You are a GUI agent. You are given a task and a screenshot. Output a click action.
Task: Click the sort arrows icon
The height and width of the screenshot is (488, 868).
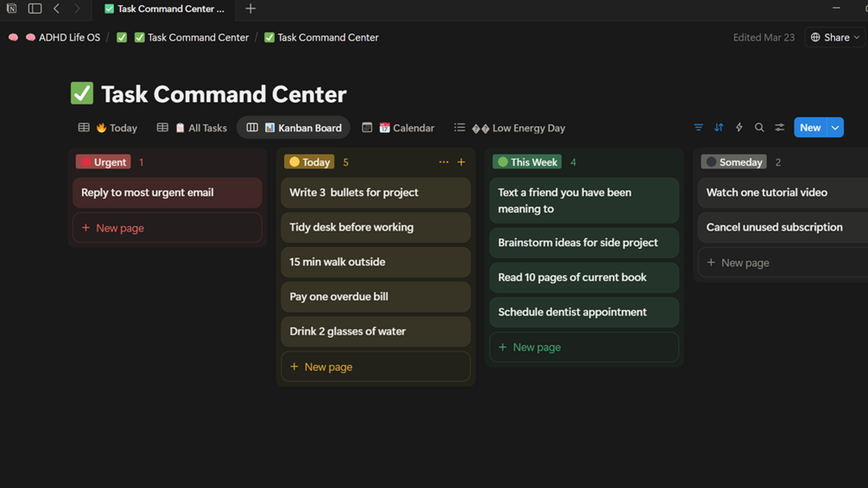[719, 128]
